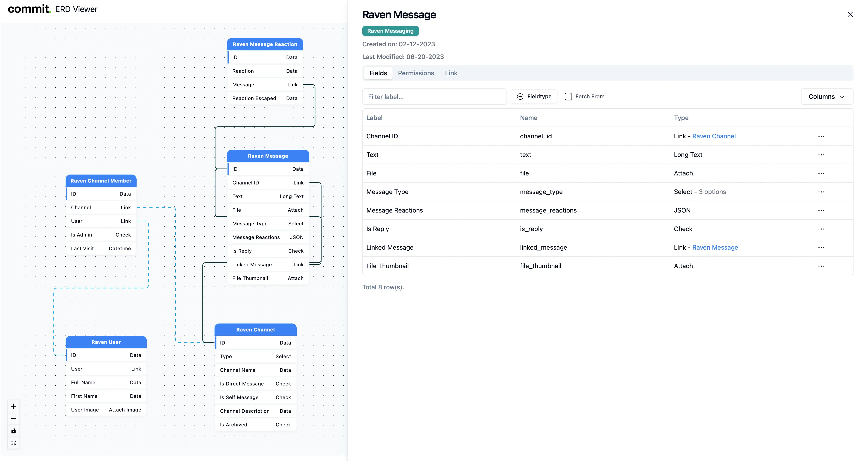Close the Raven Message details panel
Image resolution: width=868 pixels, height=461 pixels.
850,14
